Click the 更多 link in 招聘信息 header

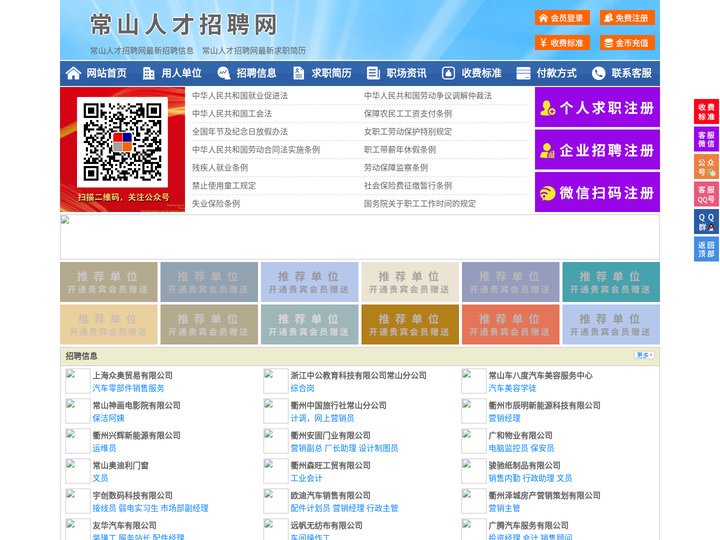(644, 355)
